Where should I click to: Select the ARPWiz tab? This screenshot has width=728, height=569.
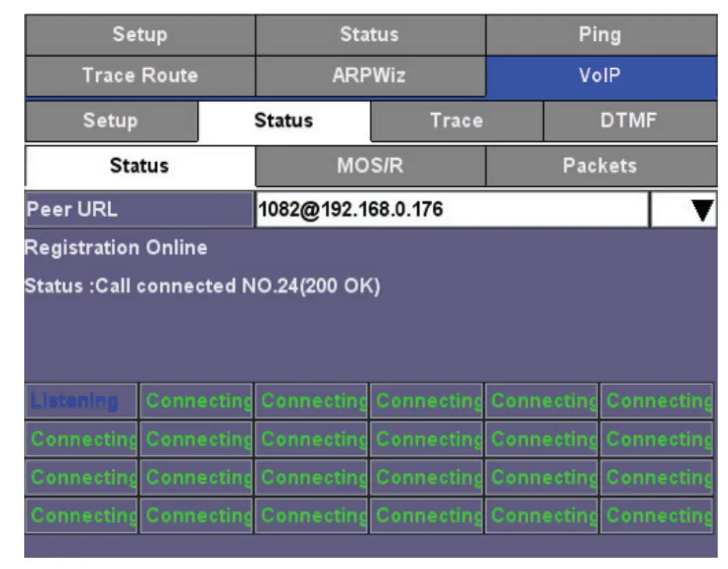[x=368, y=76]
